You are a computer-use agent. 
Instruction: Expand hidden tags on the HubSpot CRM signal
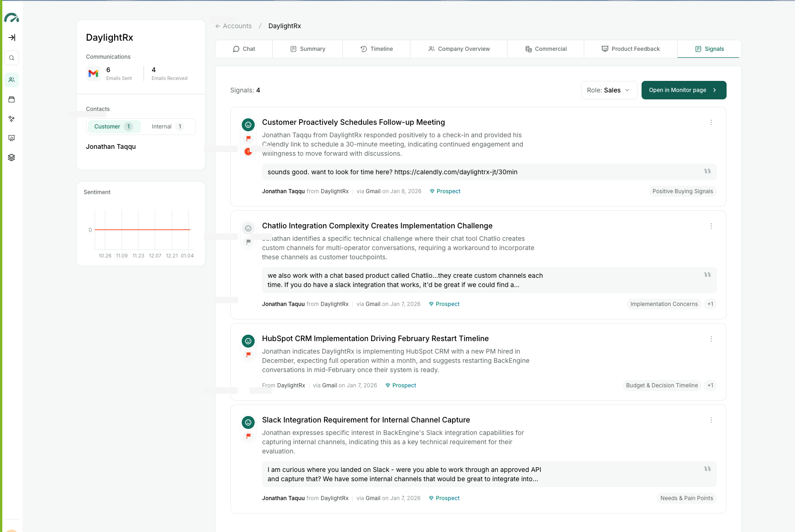click(x=710, y=385)
